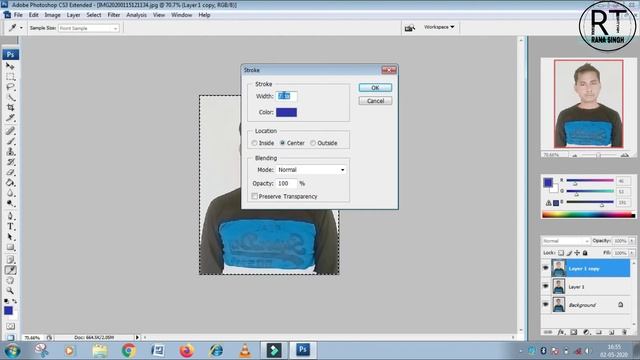
Task: Select the Paint Bucket tool
Action: pos(10,182)
